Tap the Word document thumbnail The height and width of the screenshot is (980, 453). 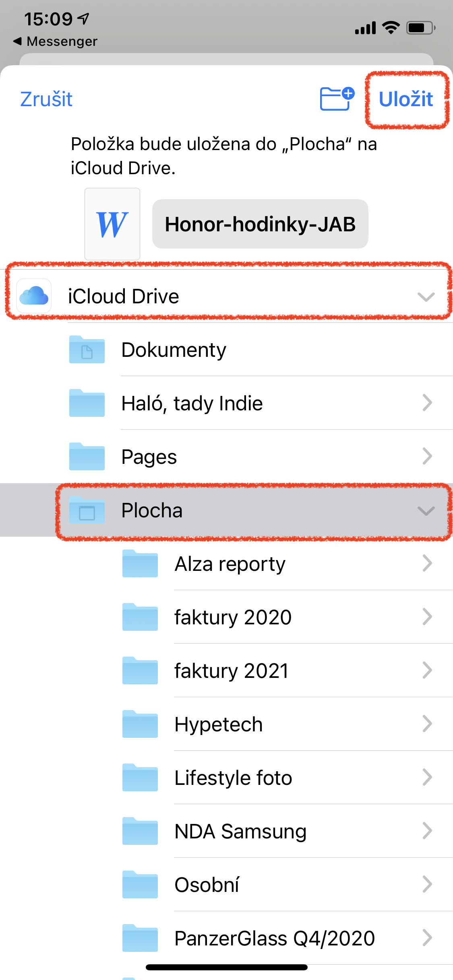[x=112, y=224]
